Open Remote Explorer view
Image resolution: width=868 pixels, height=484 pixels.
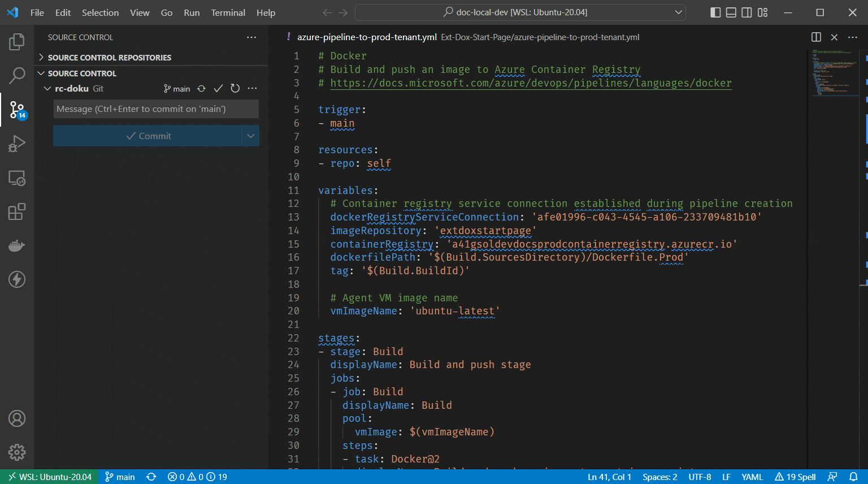coord(17,178)
